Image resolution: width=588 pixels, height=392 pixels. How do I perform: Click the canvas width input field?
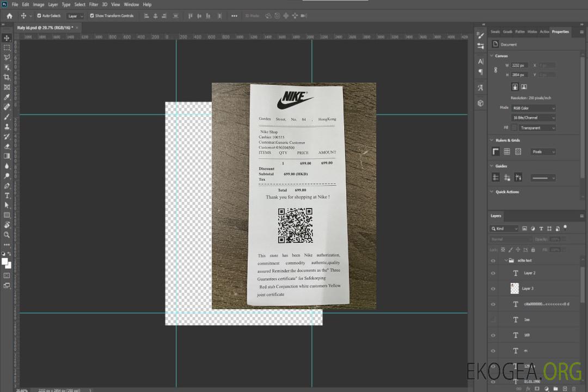click(x=519, y=65)
